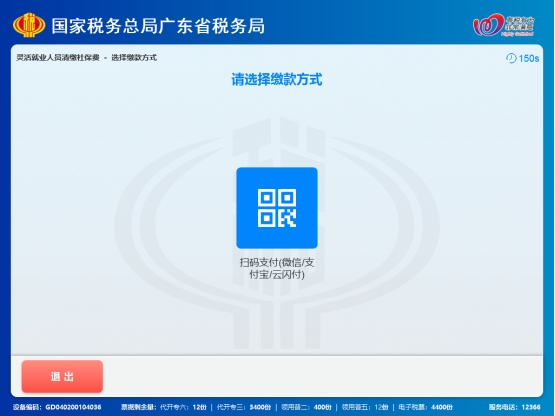
Task: Select the QR code scan payment tile
Action: 277,208
